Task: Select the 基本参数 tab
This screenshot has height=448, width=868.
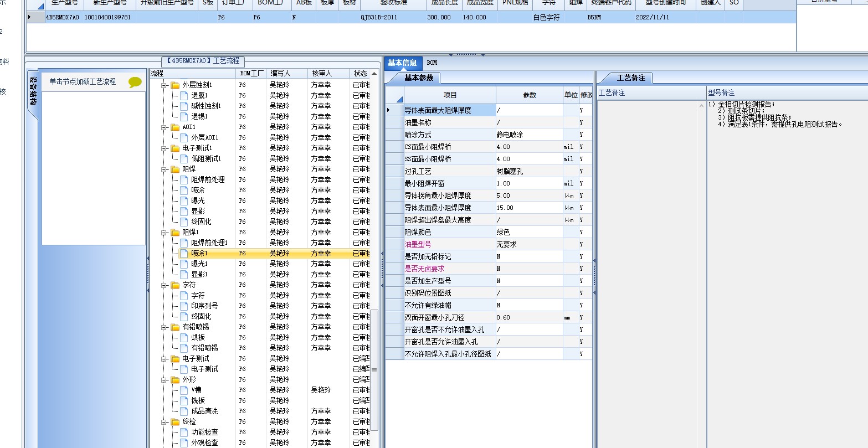Action: pyautogui.click(x=418, y=78)
